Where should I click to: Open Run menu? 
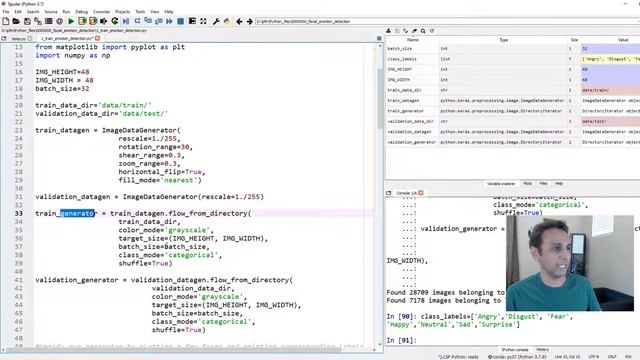66,12
